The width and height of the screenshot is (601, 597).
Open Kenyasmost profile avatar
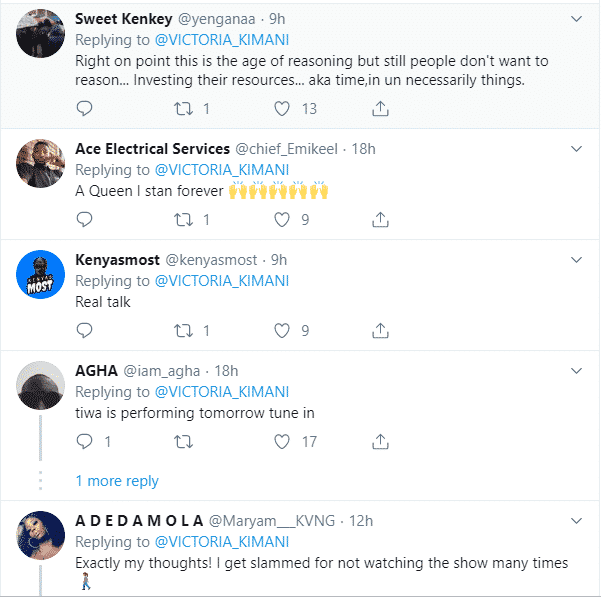[40, 275]
